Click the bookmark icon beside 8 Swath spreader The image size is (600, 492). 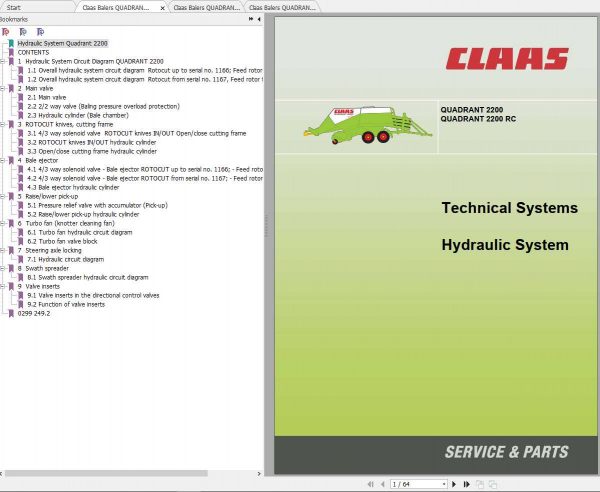click(11, 269)
